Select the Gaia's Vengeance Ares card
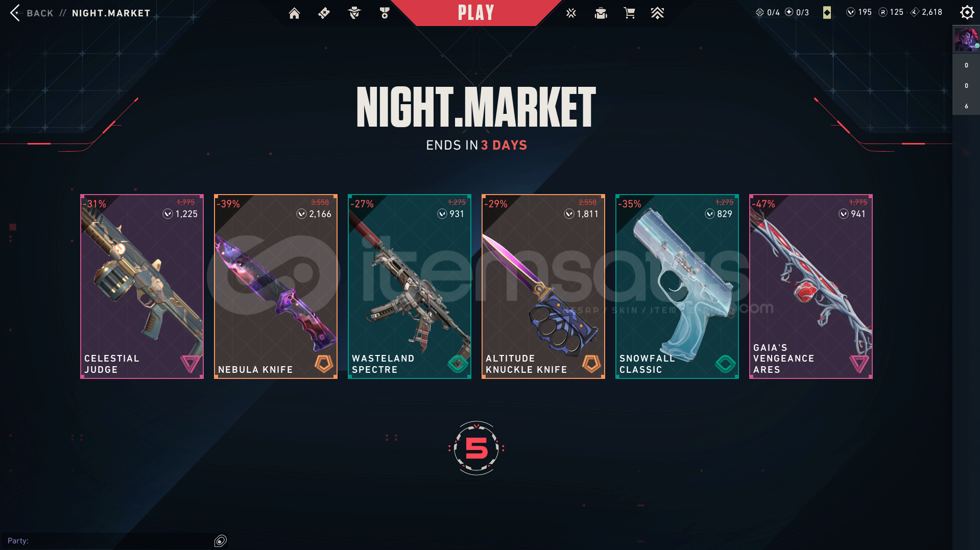980x550 pixels. click(x=811, y=286)
